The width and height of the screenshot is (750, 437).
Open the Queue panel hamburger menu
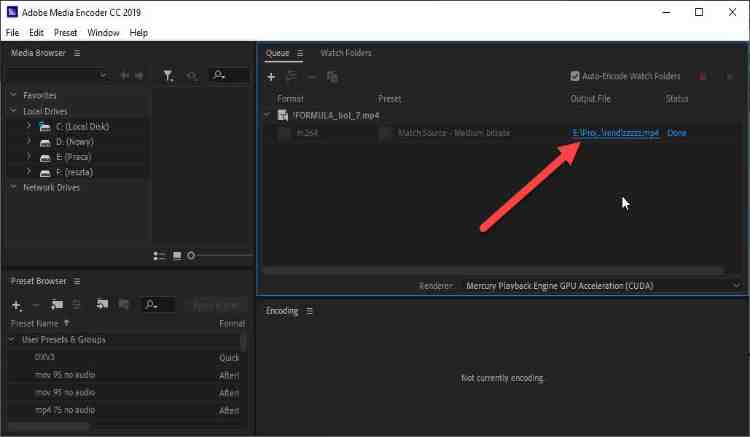(x=299, y=53)
